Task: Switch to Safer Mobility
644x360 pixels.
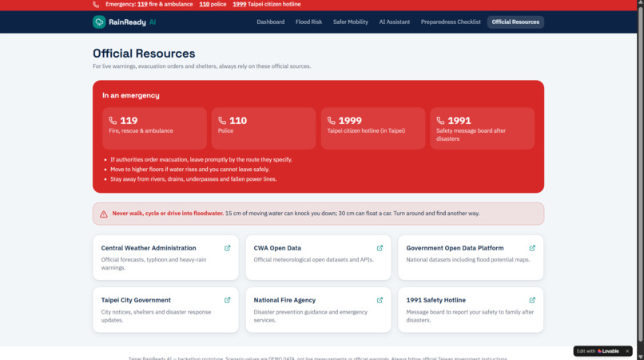Action: tap(351, 22)
